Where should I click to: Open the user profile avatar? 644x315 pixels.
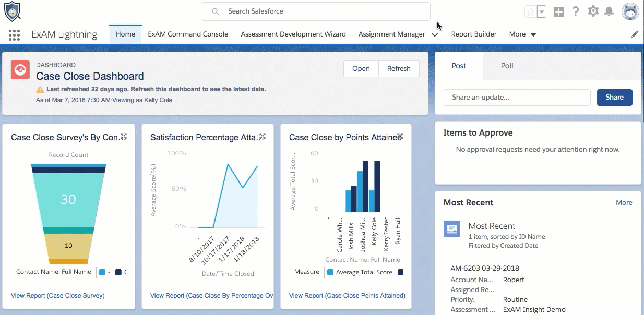630,11
